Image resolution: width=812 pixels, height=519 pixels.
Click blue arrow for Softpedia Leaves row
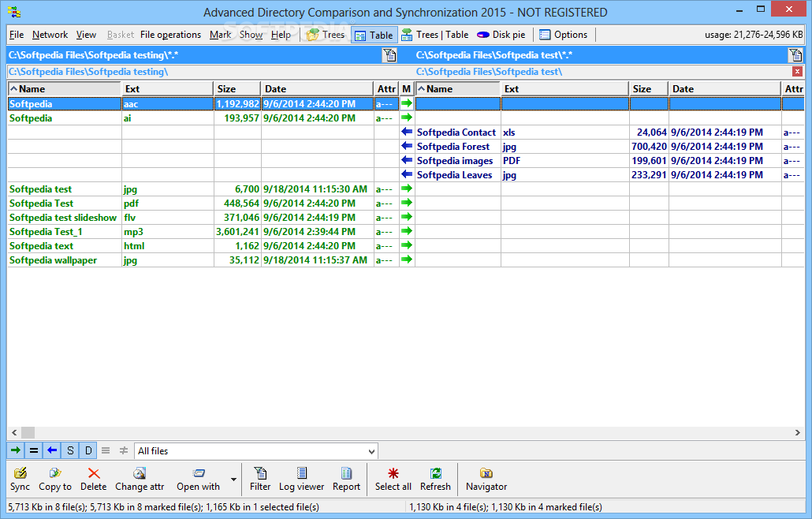407,174
